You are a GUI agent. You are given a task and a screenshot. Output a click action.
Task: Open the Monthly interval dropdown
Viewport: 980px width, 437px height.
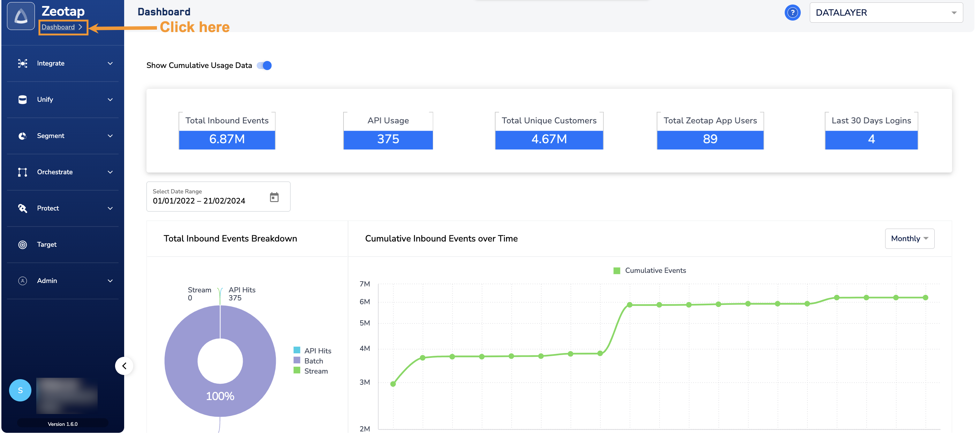coord(909,239)
